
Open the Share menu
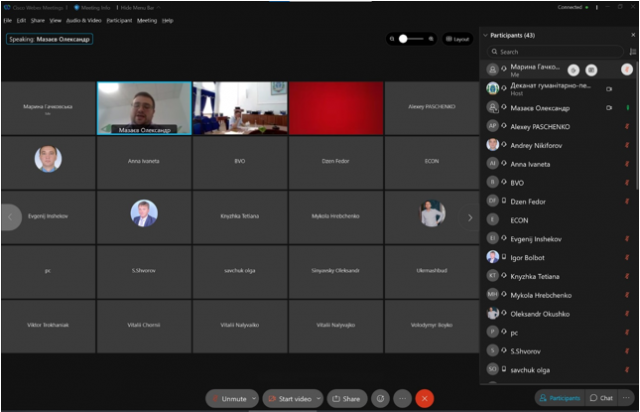point(38,20)
